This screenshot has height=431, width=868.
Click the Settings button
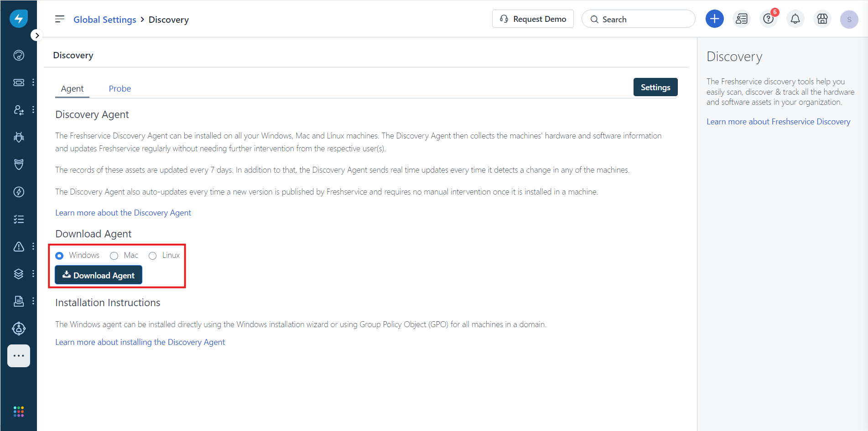coord(655,87)
